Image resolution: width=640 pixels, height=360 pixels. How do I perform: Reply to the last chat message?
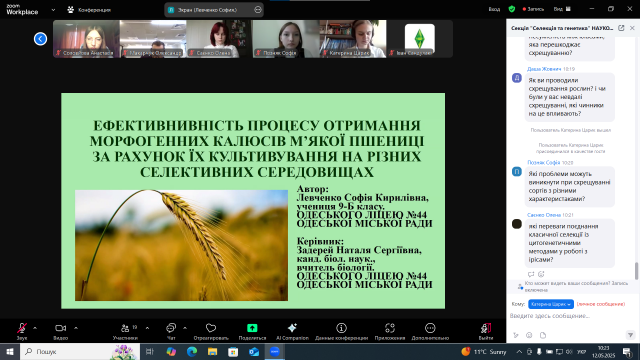[531, 274]
